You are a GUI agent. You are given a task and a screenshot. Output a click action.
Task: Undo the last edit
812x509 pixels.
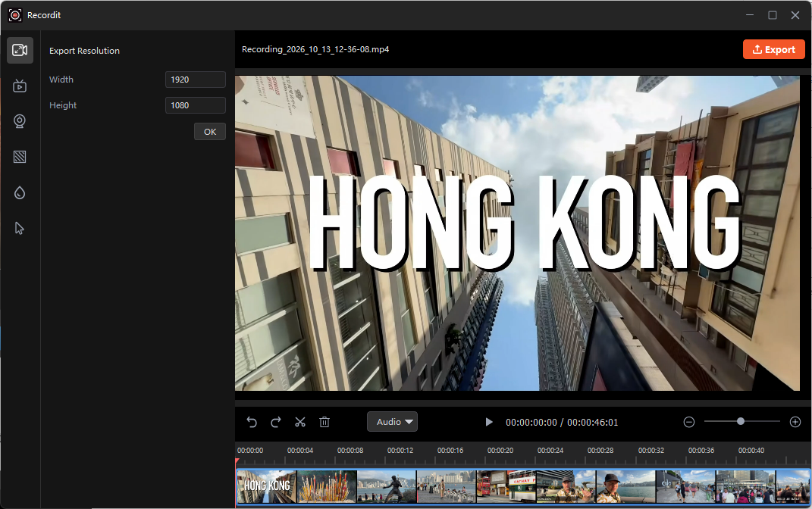point(252,422)
